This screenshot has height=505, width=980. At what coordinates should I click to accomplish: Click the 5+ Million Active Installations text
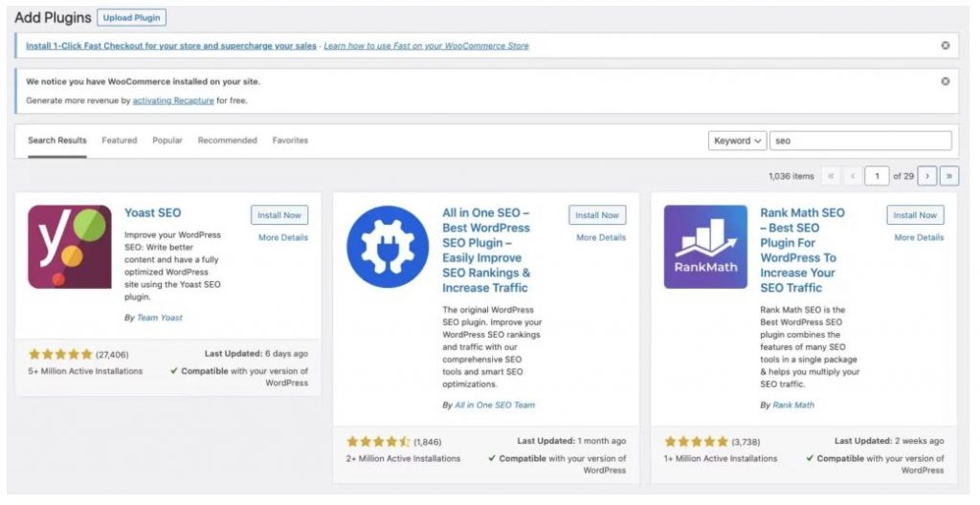(85, 371)
